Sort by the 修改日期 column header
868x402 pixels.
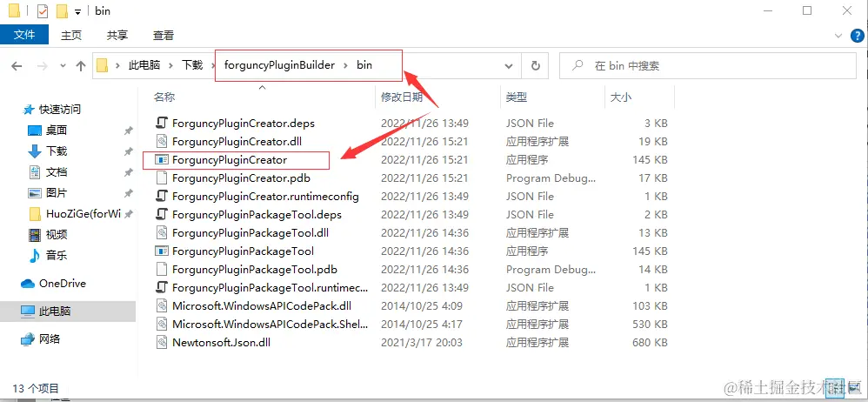pyautogui.click(x=401, y=97)
